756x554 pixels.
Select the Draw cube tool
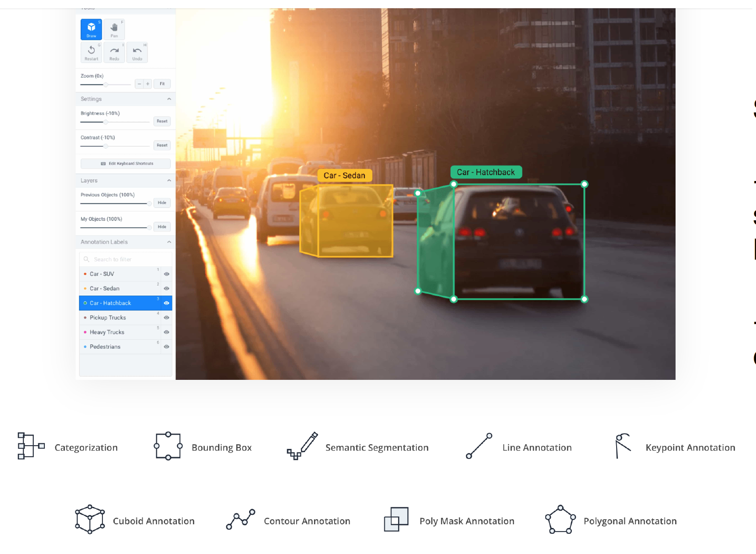(91, 29)
